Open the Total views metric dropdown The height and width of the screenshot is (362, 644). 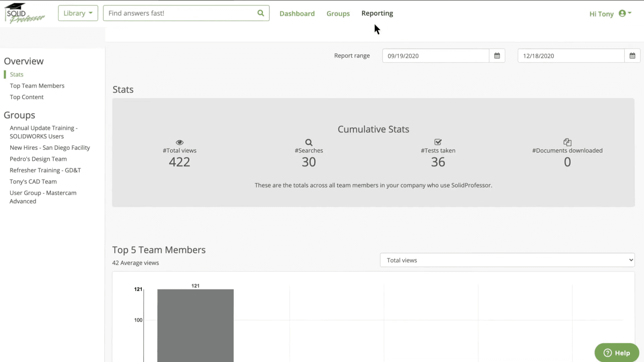(507, 260)
